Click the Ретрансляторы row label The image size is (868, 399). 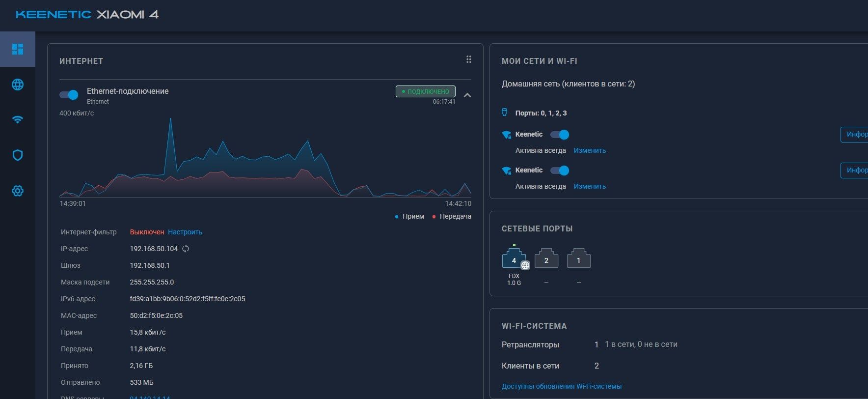click(x=530, y=344)
